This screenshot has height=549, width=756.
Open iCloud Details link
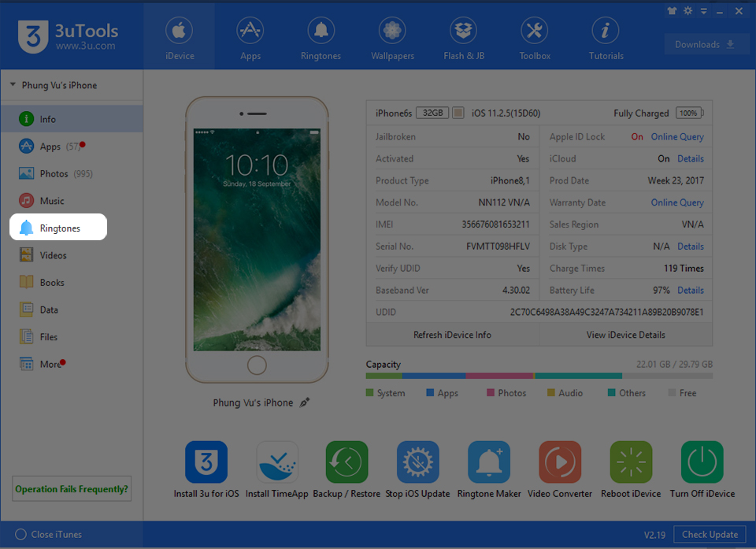pos(691,159)
